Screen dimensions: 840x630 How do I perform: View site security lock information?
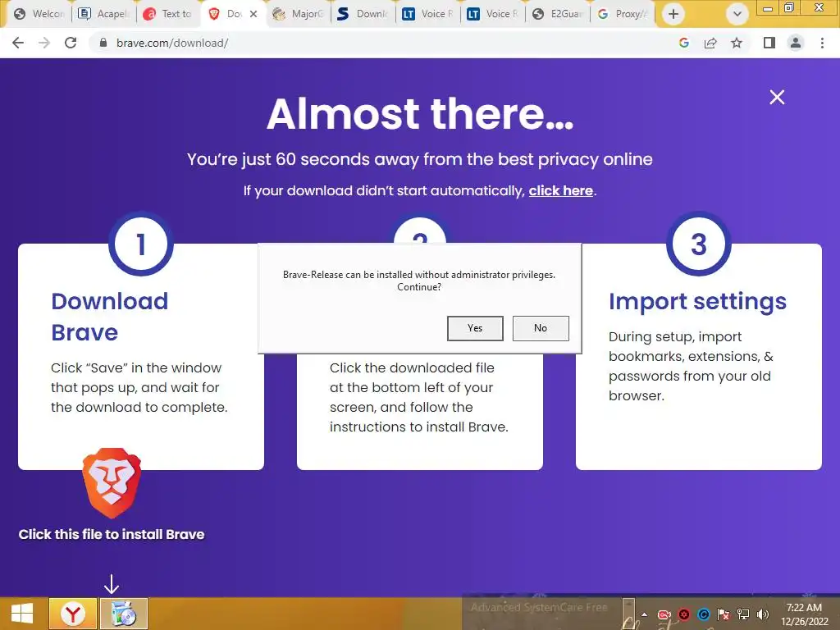[x=103, y=43]
